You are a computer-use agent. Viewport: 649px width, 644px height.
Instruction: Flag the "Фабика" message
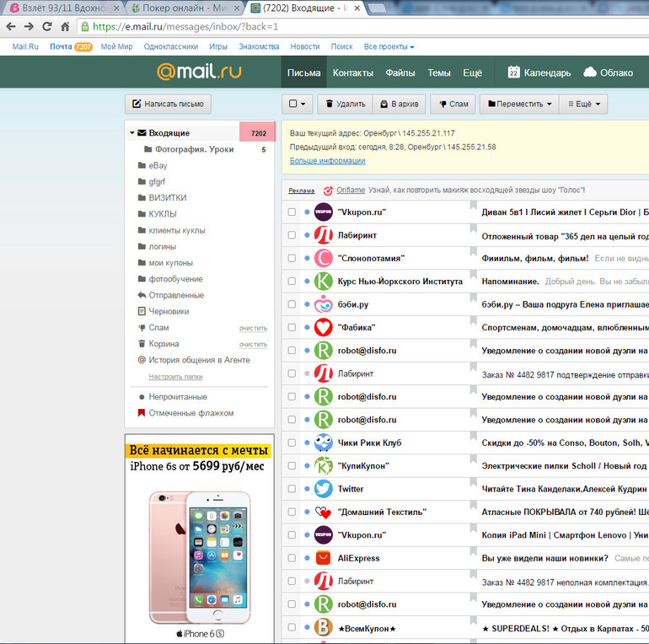(473, 321)
